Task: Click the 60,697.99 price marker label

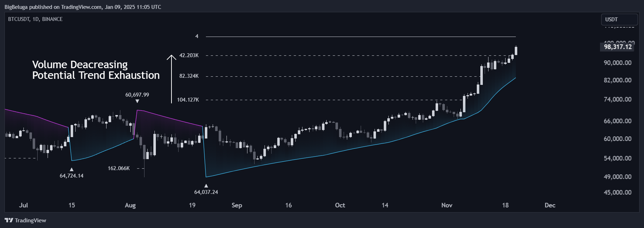Action: click(x=137, y=95)
